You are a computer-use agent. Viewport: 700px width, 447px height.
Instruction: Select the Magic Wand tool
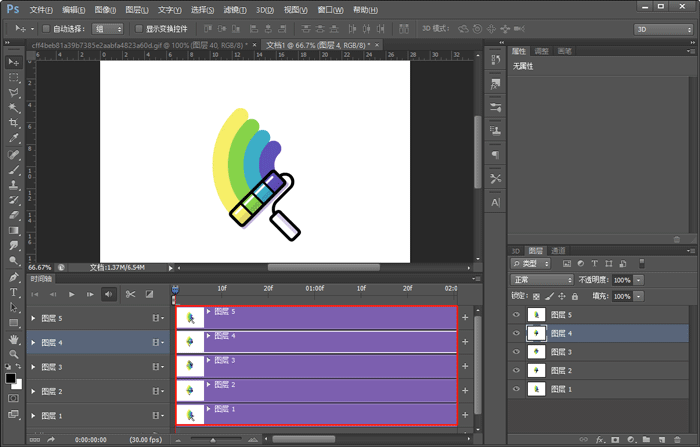[x=13, y=108]
